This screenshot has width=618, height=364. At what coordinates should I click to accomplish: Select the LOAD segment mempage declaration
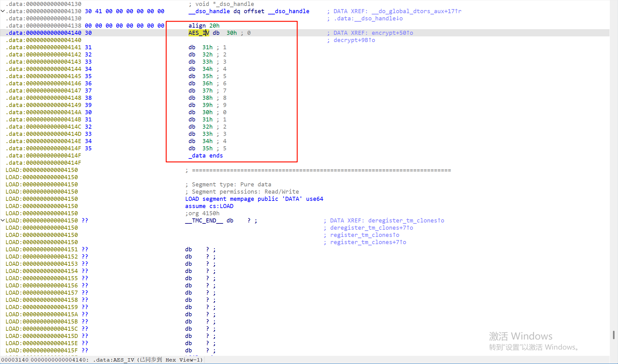[x=254, y=199]
